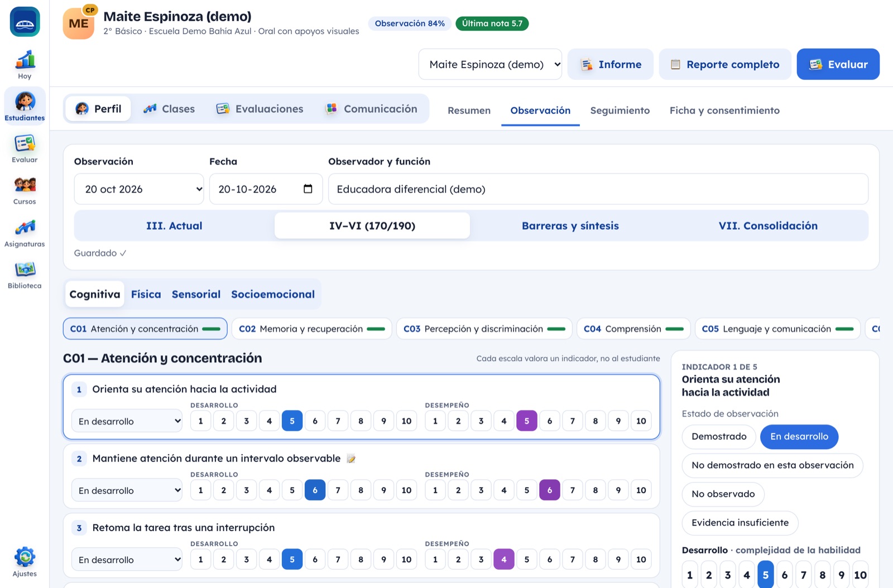The height and width of the screenshot is (588, 893).
Task: Open Cursos from the sidebar
Action: [x=25, y=190]
